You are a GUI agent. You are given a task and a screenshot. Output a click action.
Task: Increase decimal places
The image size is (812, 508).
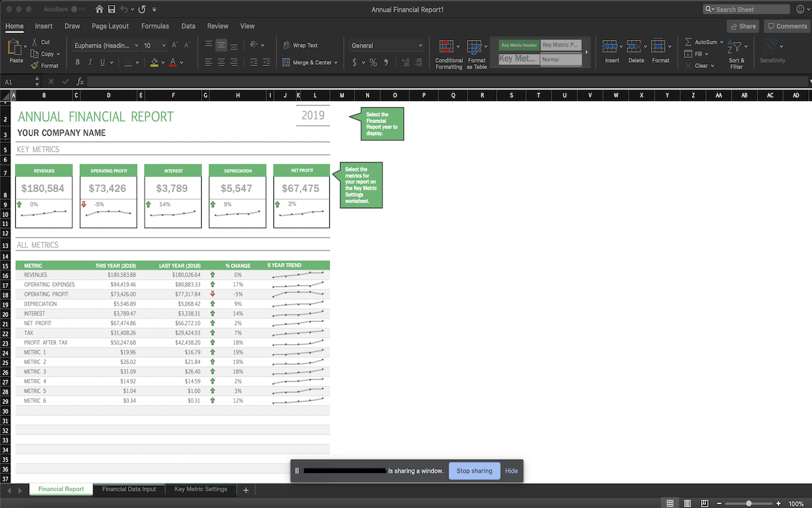pyautogui.click(x=405, y=62)
